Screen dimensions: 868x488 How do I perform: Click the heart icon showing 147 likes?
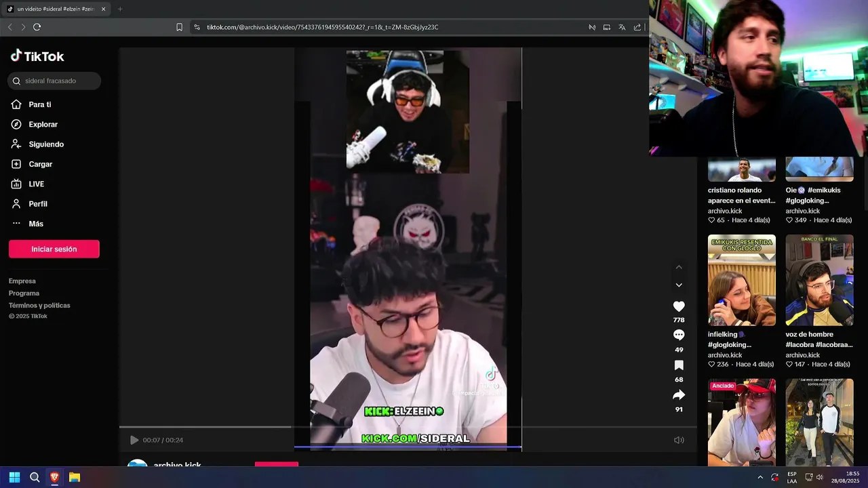pos(789,365)
